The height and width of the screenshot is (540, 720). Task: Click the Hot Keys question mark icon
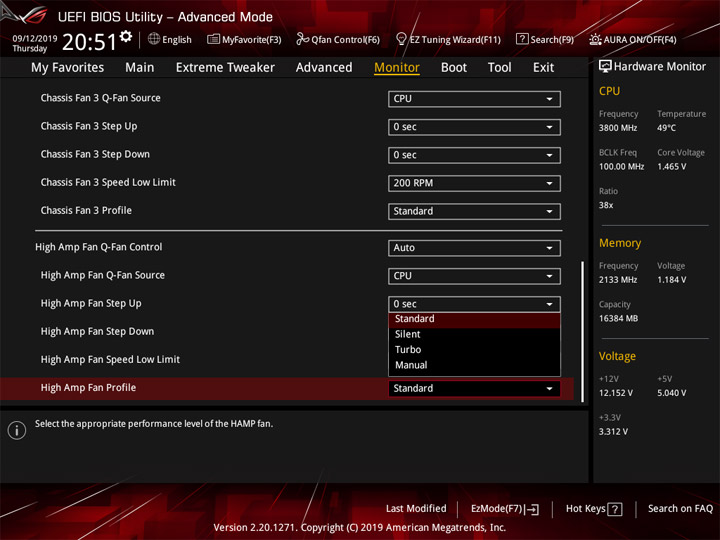pos(614,509)
